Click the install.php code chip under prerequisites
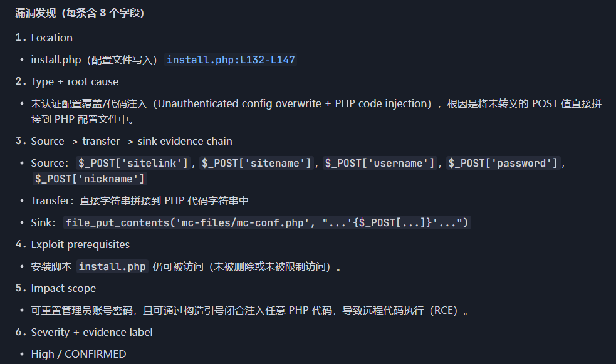Viewport: 616px width, 364px height. tap(113, 267)
